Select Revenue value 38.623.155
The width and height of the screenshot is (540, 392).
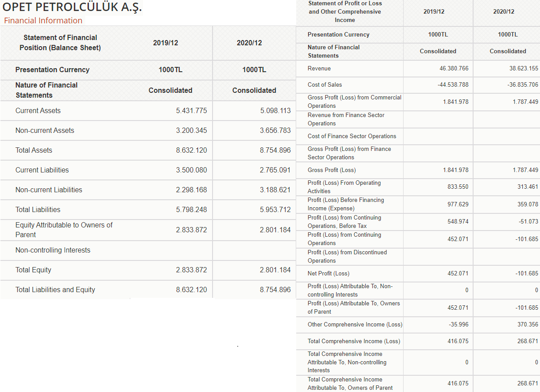524,68
